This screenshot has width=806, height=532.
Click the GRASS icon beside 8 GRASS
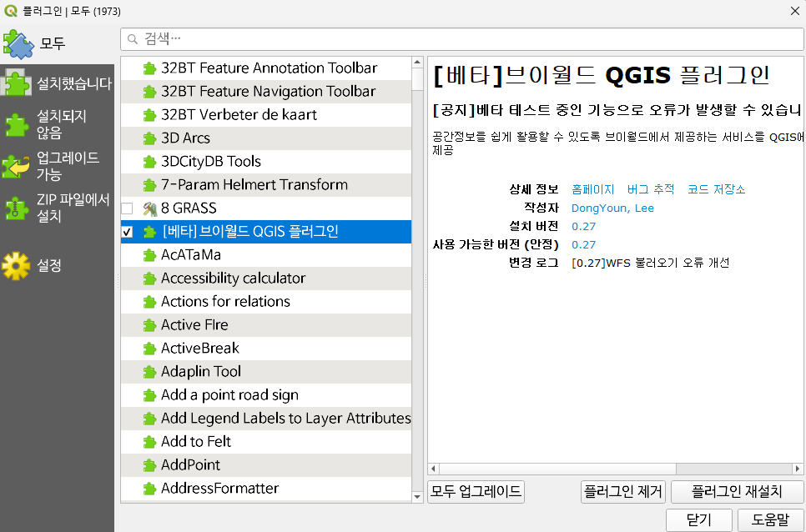149,208
